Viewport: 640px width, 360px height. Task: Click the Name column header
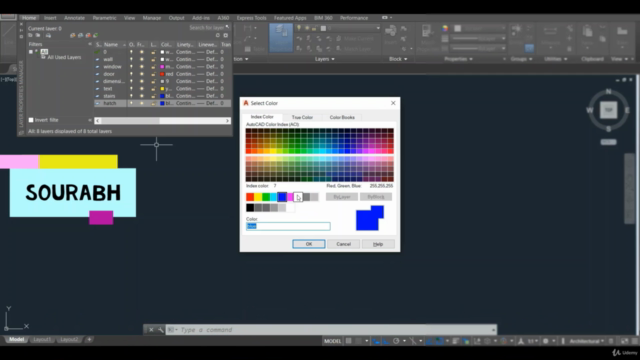(111, 44)
